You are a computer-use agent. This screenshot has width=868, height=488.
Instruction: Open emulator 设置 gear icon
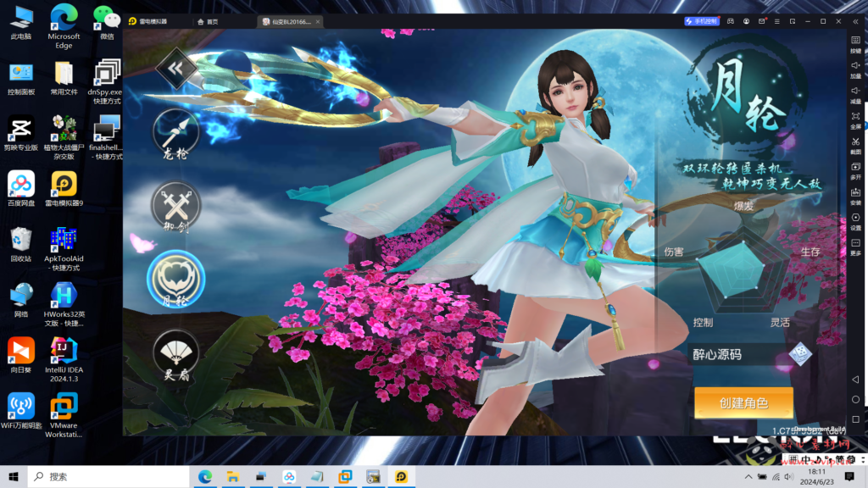click(x=855, y=217)
